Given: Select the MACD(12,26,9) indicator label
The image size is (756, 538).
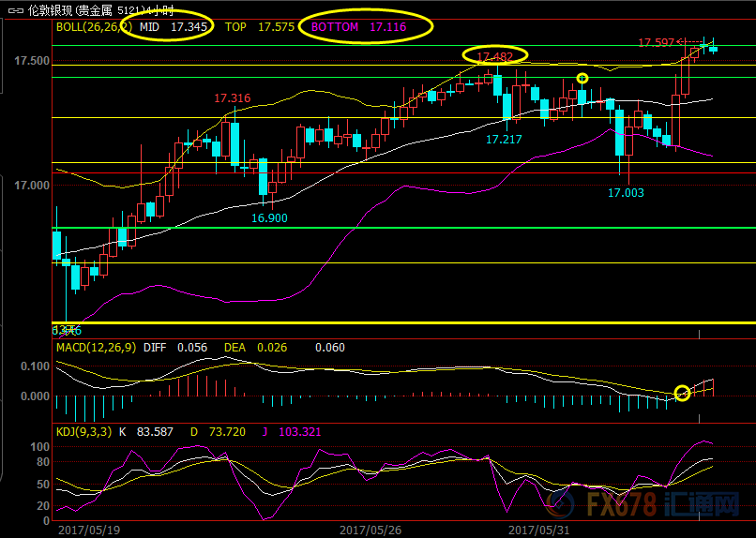Looking at the screenshot, I should click(x=97, y=348).
